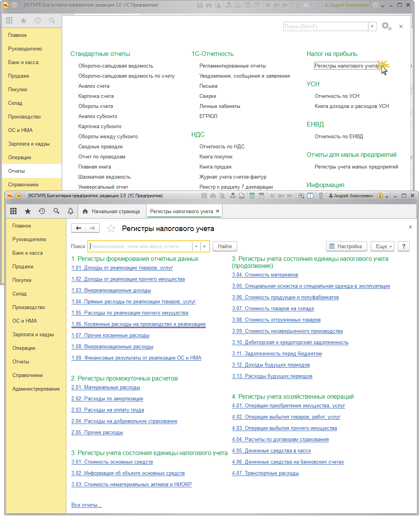Click the calculator icon in lower window title bar
The width and height of the screenshot is (420, 516).
252,196
